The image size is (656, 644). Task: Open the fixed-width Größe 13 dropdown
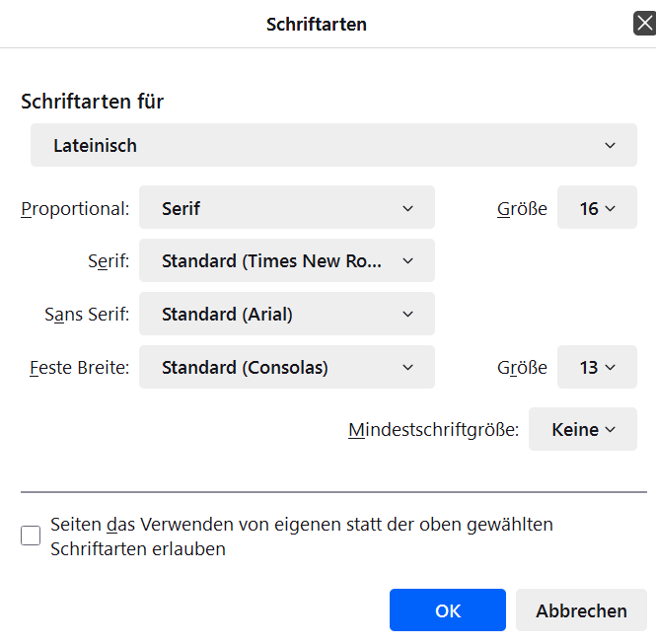[x=597, y=368]
